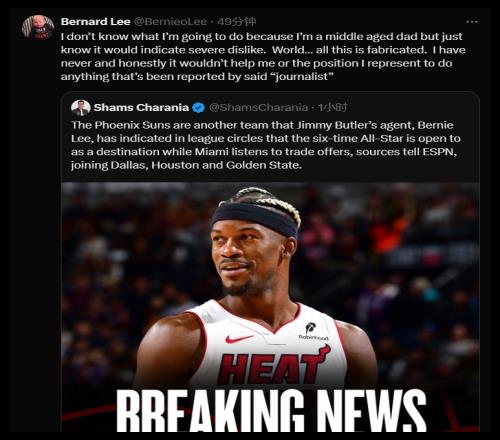The image size is (500, 440).
Task: Click the Nike swoosh on the jersey
Action: coord(239,339)
